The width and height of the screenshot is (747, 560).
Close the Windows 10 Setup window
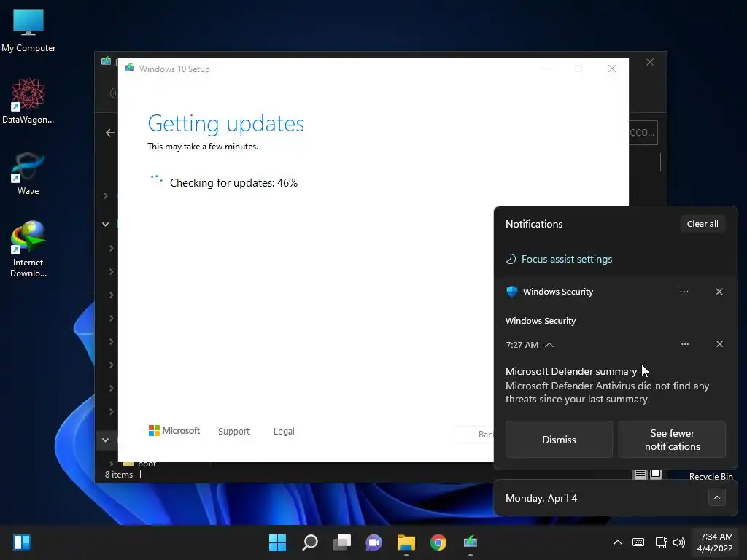click(x=612, y=69)
